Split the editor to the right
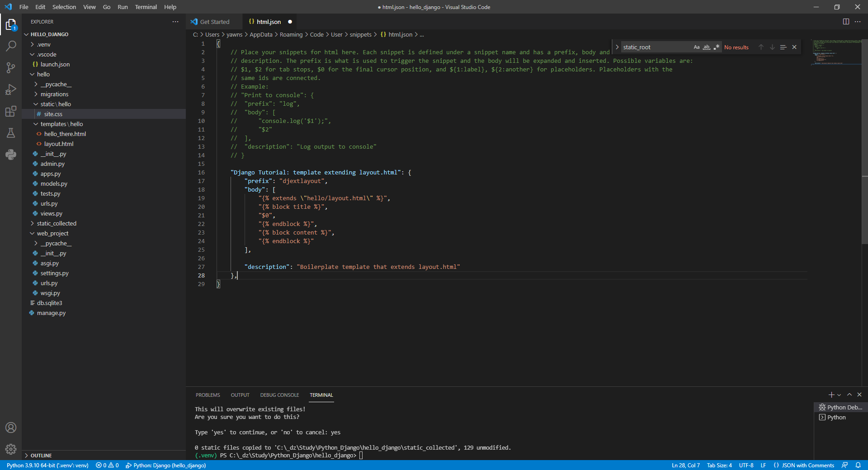The height and width of the screenshot is (470, 868). [x=846, y=22]
